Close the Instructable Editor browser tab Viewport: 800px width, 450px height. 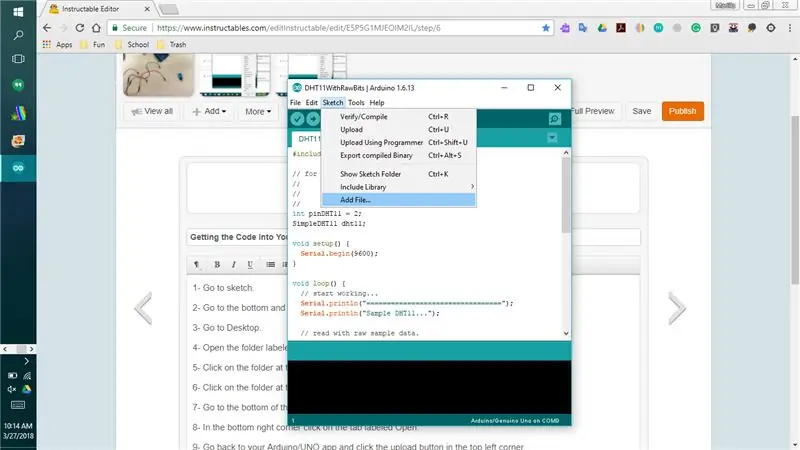tap(147, 9)
